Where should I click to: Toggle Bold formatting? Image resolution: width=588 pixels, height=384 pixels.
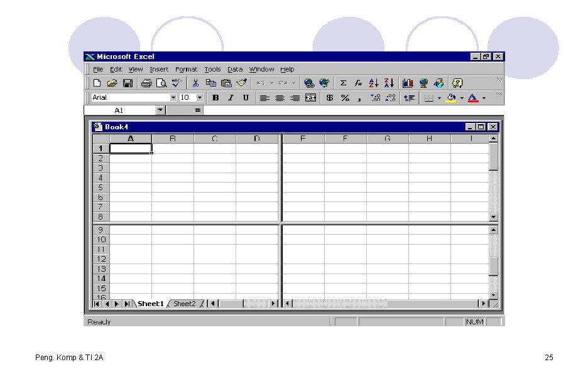click(215, 98)
